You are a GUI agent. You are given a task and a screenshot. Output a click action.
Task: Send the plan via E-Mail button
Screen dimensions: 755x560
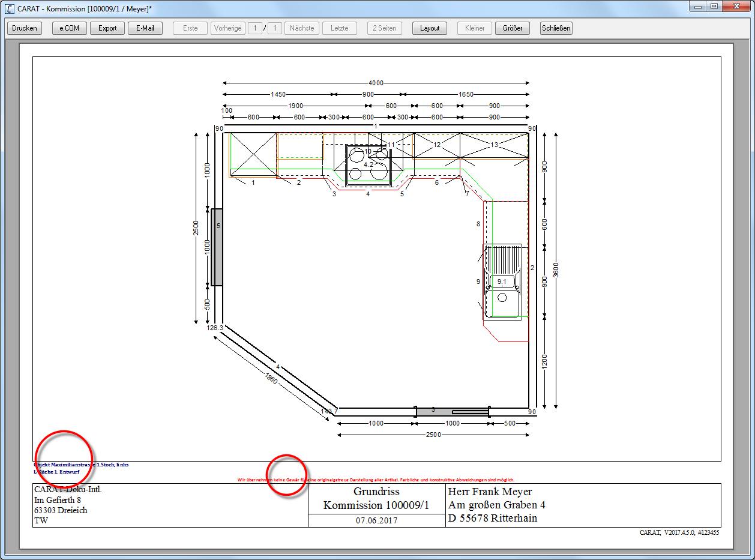[x=145, y=28]
